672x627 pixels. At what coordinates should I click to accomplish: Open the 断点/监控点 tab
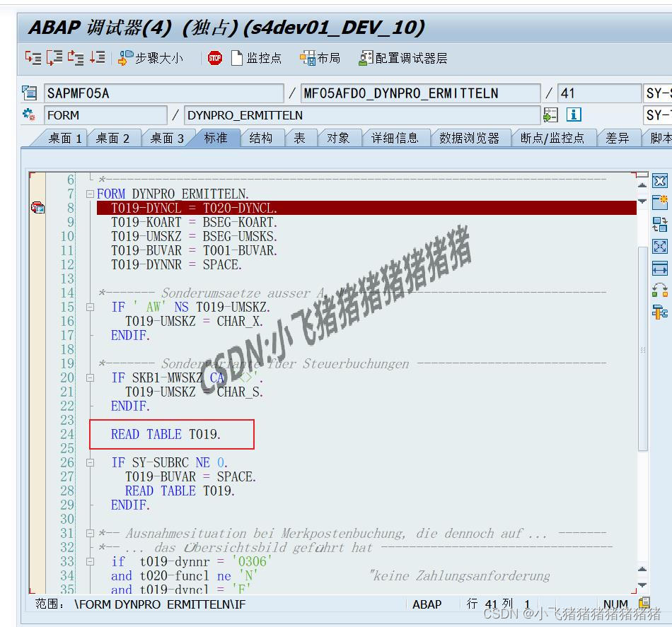tap(552, 138)
